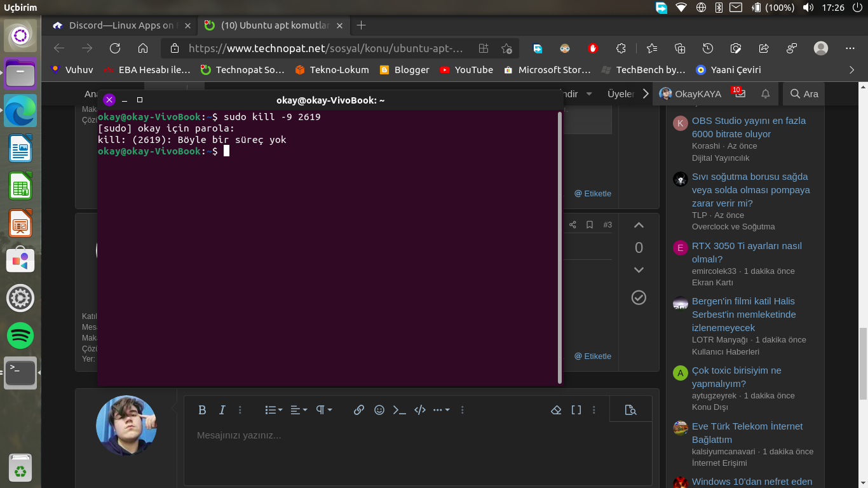This screenshot has width=868, height=488.
Task: Switch to the Discord Linux Apps tab
Action: click(x=121, y=25)
